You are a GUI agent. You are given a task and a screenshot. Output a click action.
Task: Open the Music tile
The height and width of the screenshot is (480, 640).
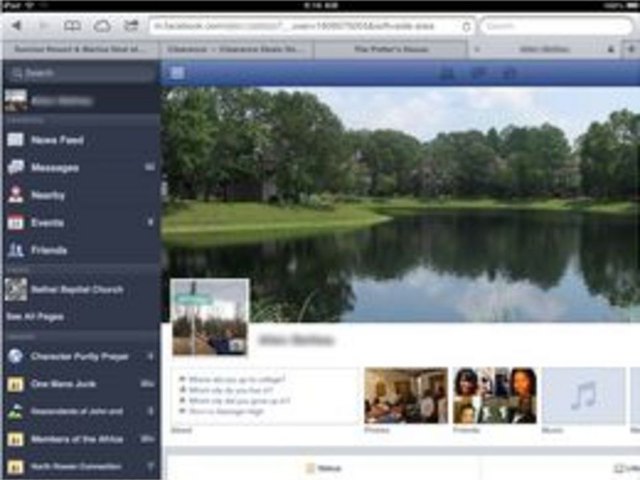point(584,395)
